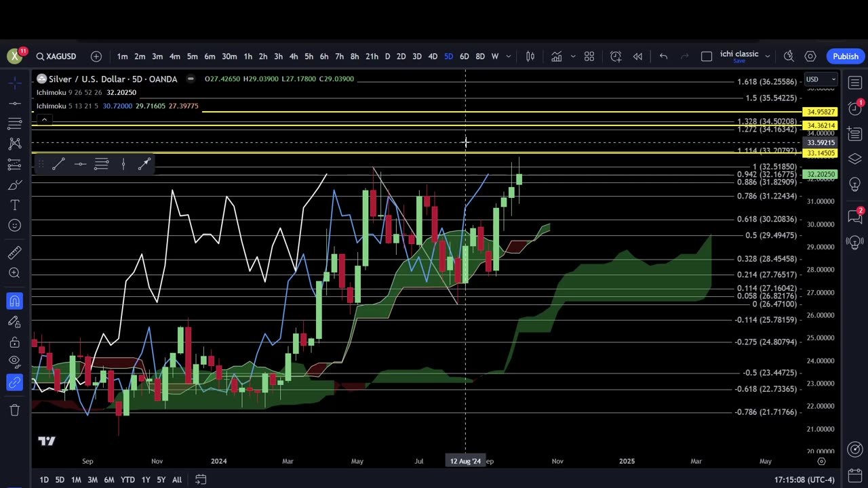
Task: Click the Publish button
Action: click(x=846, y=56)
